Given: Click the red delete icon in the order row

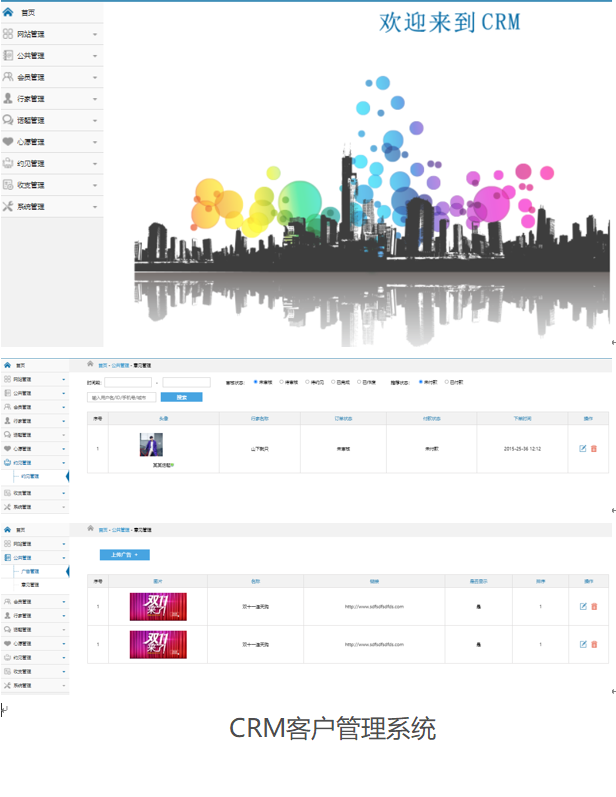Looking at the screenshot, I should [x=594, y=448].
